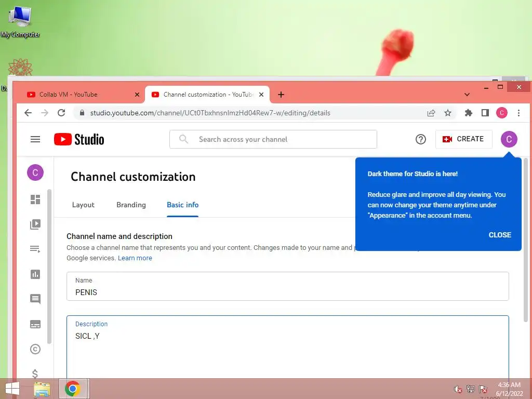Close the Channel customization tab
Image resolution: width=532 pixels, height=399 pixels.
pos(261,95)
